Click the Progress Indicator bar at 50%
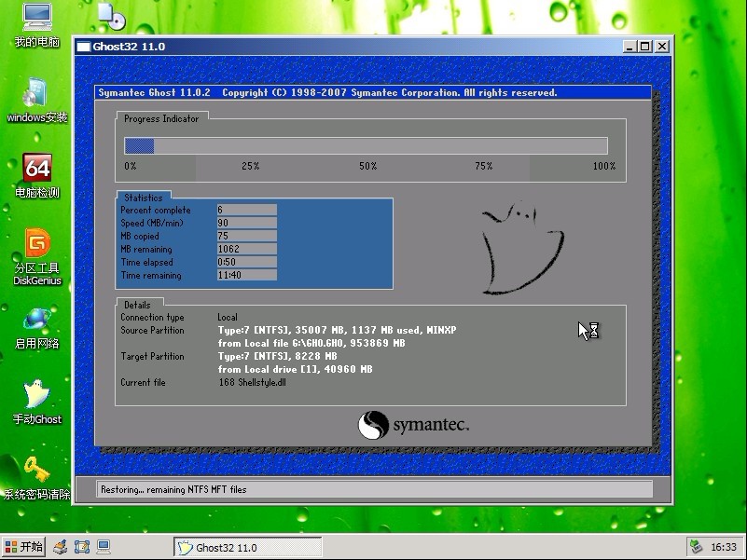This screenshot has width=747, height=560. click(x=367, y=145)
